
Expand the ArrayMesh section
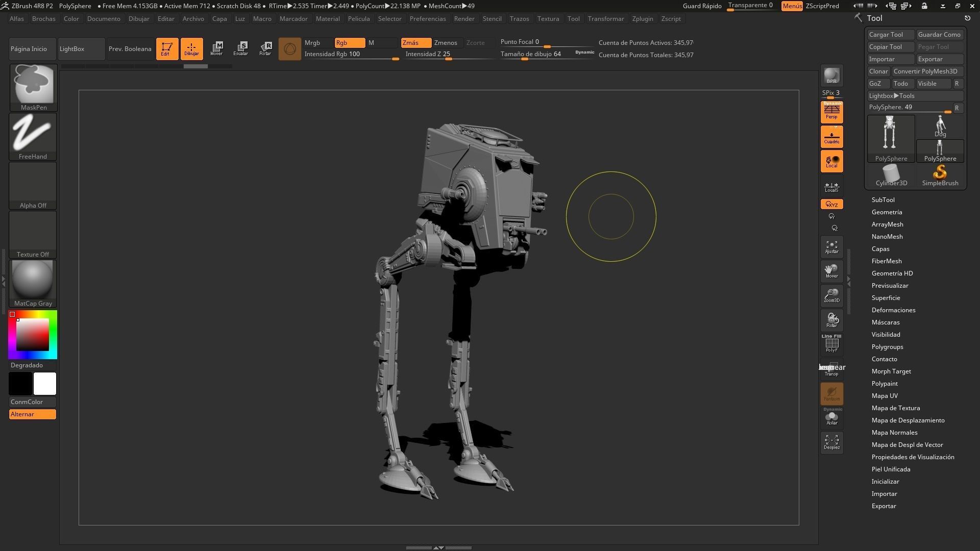(x=888, y=224)
